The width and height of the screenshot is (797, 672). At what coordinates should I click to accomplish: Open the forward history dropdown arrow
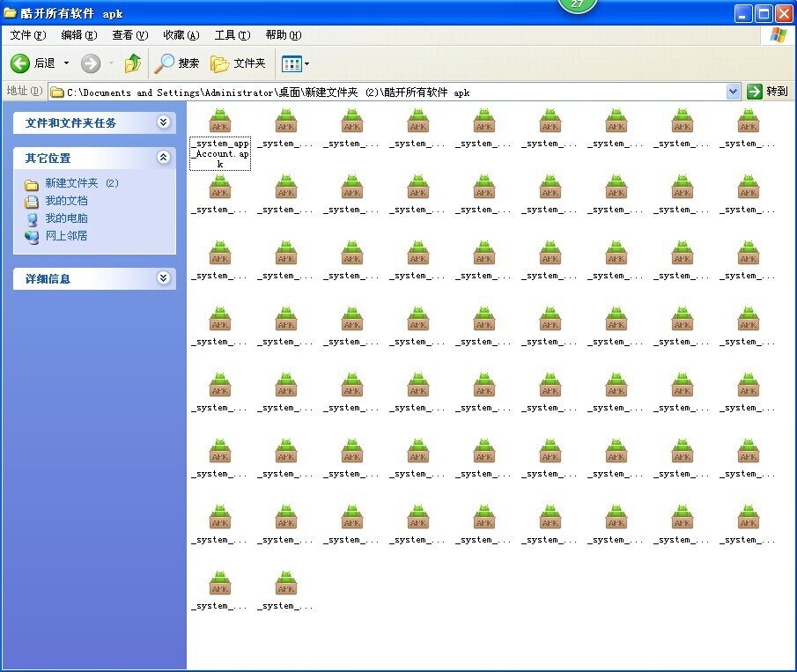111,63
